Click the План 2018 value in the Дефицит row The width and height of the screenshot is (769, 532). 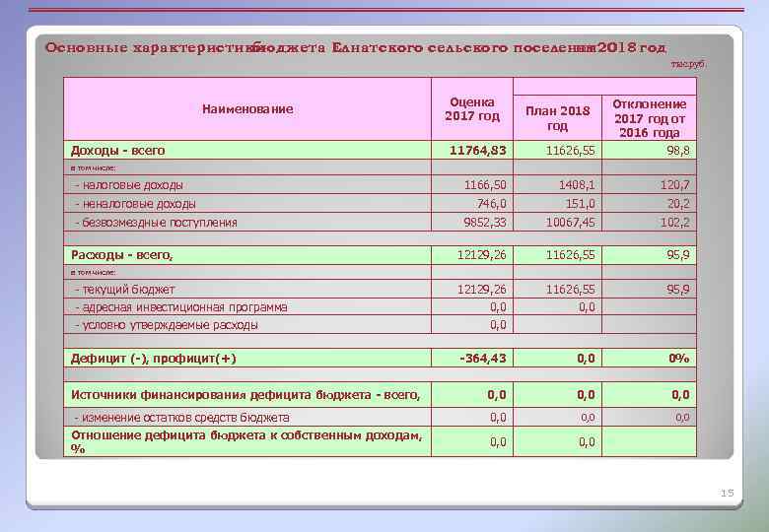pyautogui.click(x=586, y=358)
